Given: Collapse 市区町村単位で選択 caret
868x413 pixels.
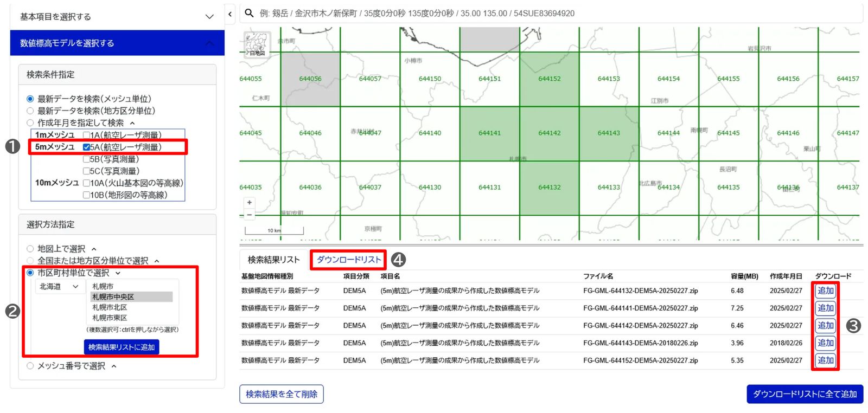Looking at the screenshot, I should click(x=118, y=273).
